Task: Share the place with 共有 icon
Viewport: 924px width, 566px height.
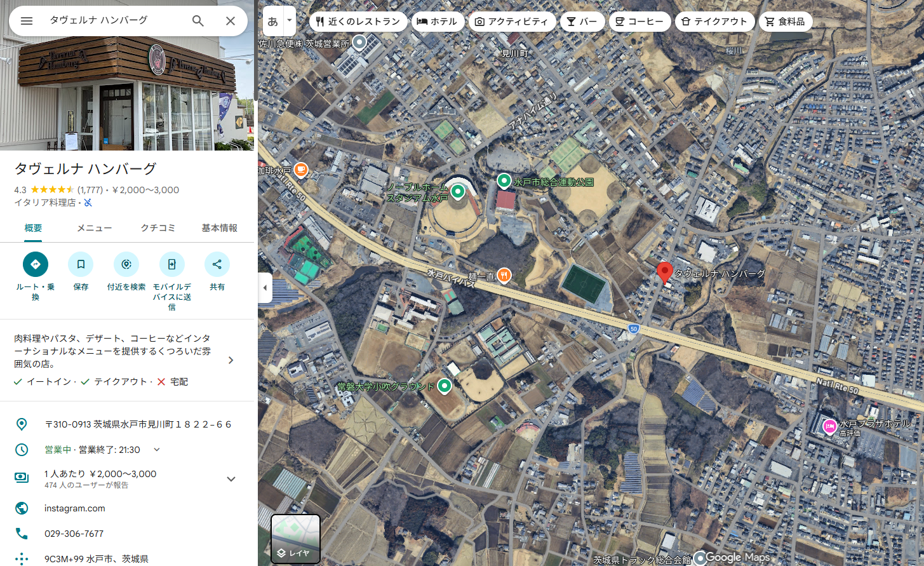Action: click(x=217, y=264)
